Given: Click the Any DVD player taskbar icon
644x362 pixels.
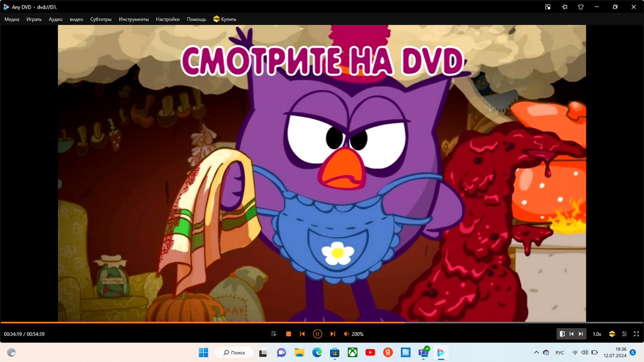Looking at the screenshot, I should pyautogui.click(x=441, y=352).
